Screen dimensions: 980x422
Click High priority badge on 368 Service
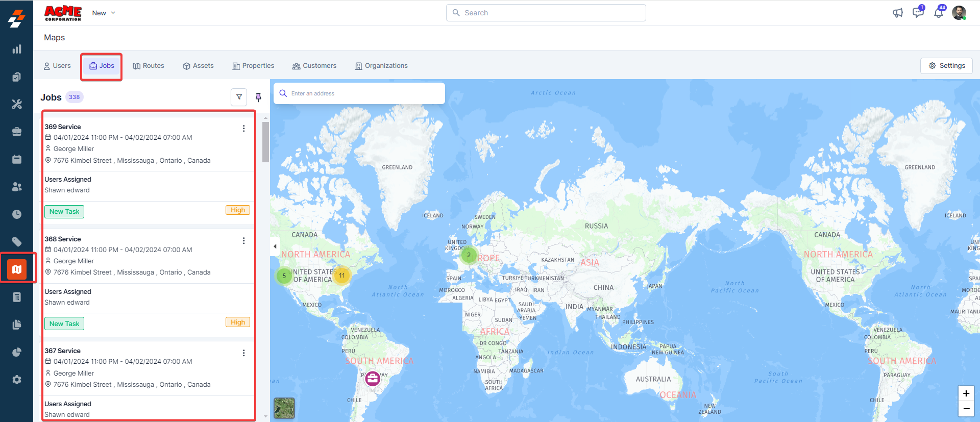[x=238, y=322]
